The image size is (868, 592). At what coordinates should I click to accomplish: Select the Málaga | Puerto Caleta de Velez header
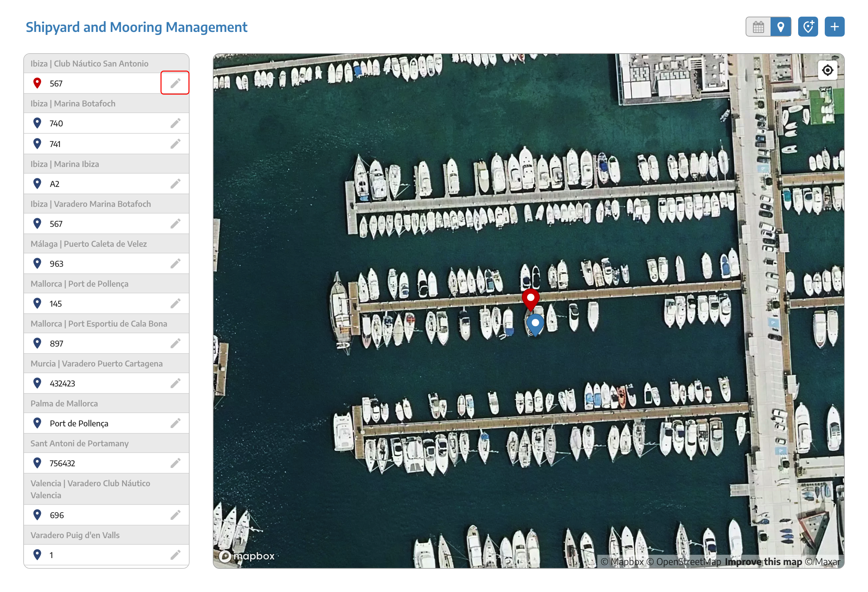106,244
